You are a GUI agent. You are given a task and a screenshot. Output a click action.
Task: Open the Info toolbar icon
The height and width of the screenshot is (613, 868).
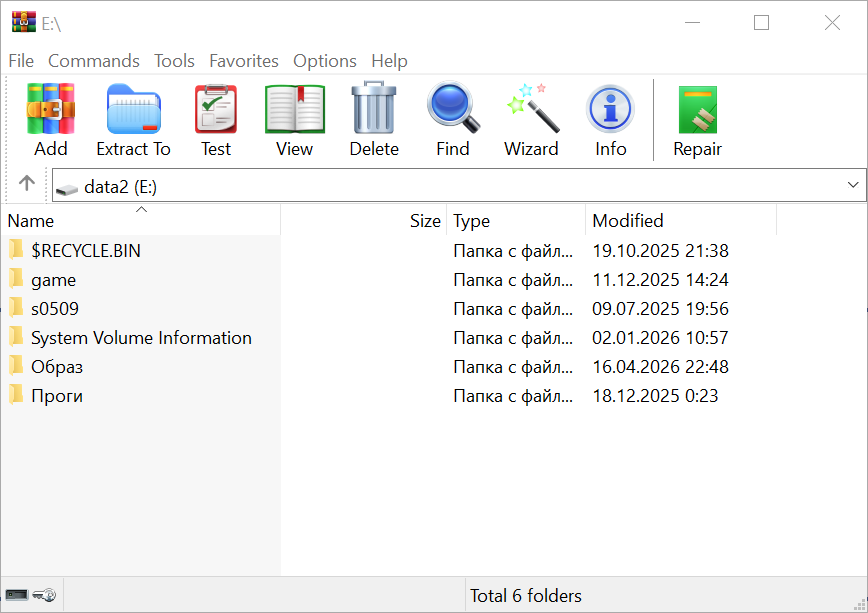pyautogui.click(x=610, y=109)
